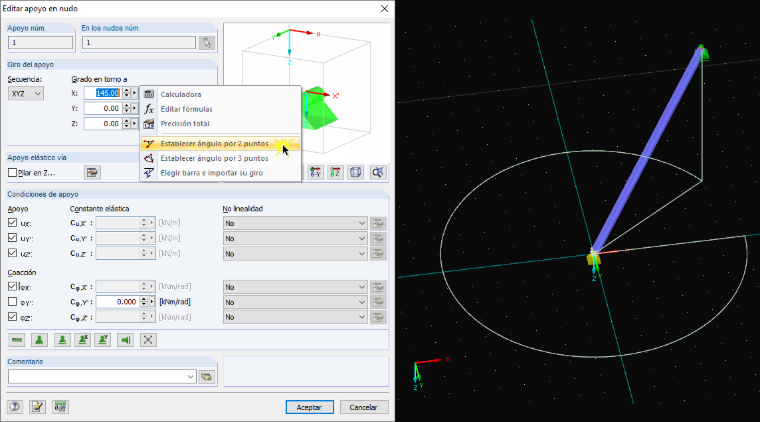The width and height of the screenshot is (760, 422).
Task: Toggle the ux' support checkbox
Action: coord(13,223)
